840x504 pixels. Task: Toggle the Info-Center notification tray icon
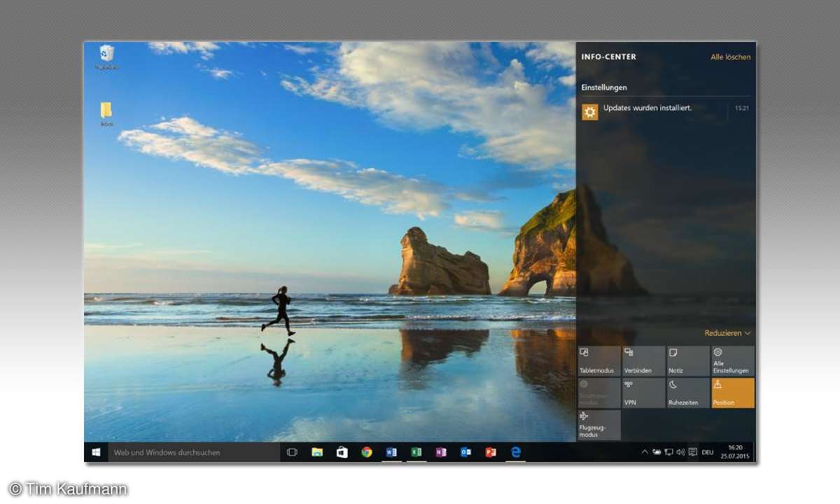pos(692,452)
